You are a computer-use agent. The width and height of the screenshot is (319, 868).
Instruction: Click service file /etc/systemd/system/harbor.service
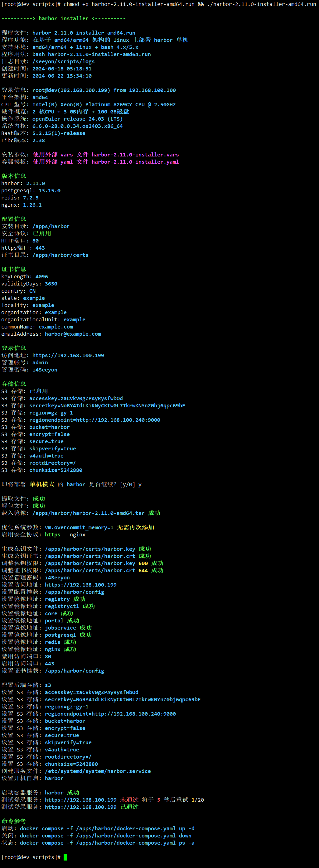pyautogui.click(x=98, y=771)
